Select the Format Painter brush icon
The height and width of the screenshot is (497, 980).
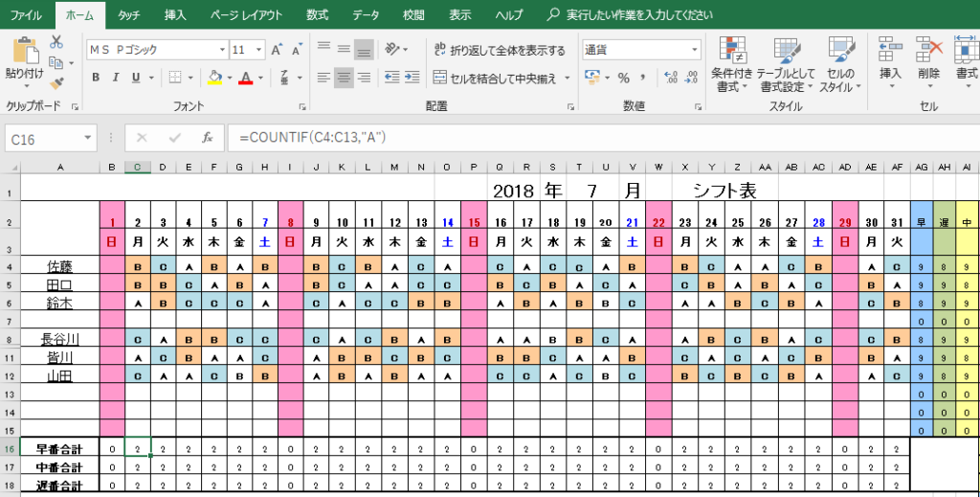(x=56, y=83)
